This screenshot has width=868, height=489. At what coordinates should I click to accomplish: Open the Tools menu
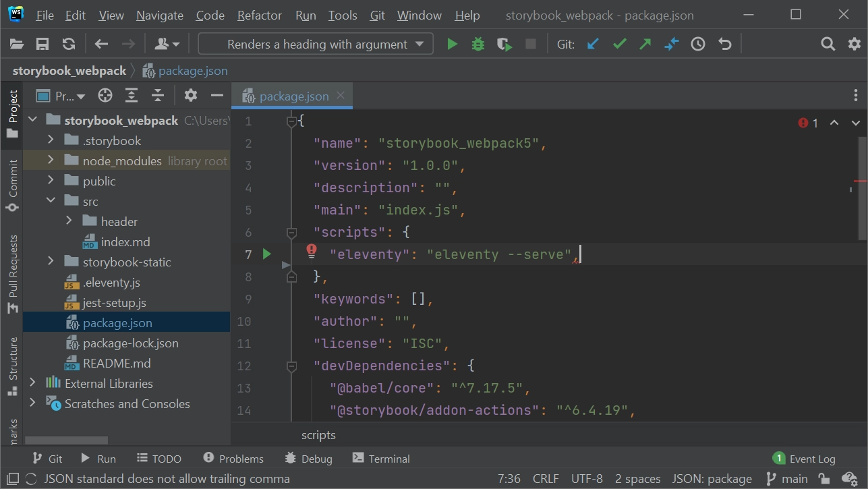343,15
